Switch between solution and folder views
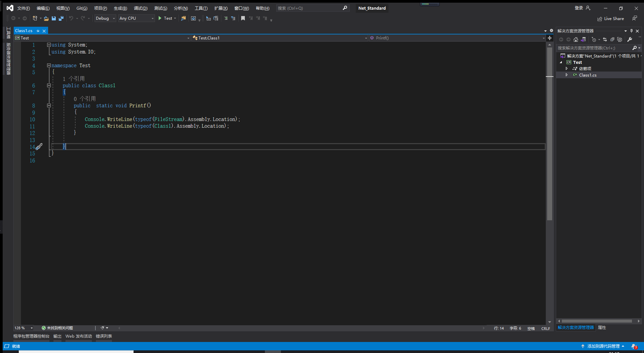This screenshot has height=353, width=644. tap(583, 39)
